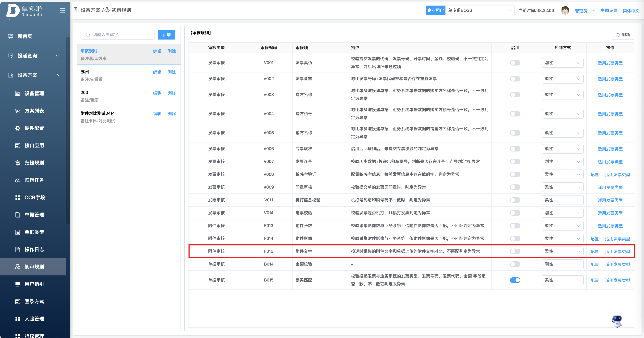Click the 登录方式 menu icon
Viewport: 644px width, 338px height.
[x=18, y=301]
